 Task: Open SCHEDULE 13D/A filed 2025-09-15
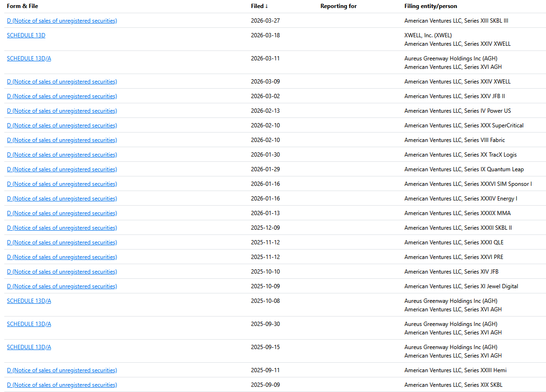tap(29, 347)
